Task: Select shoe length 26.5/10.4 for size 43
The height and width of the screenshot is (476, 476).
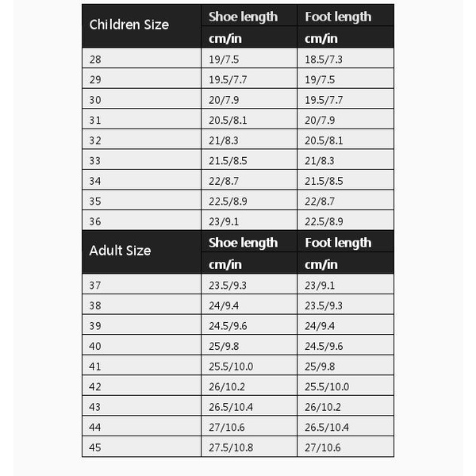Action: click(249, 405)
